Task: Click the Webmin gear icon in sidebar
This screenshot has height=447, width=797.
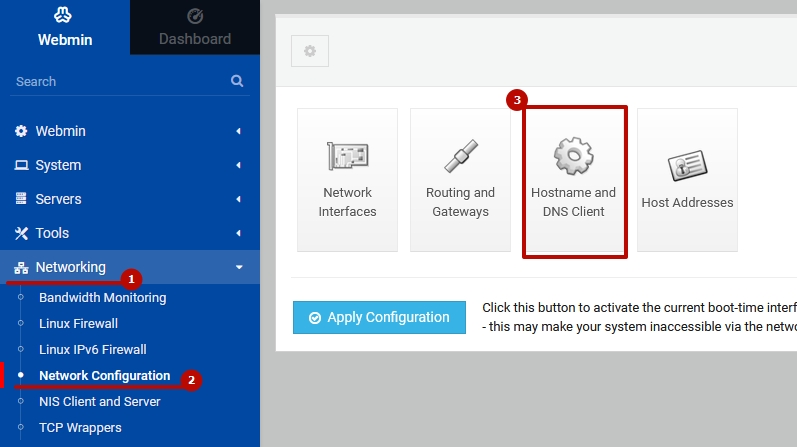Action: pyautogui.click(x=21, y=131)
